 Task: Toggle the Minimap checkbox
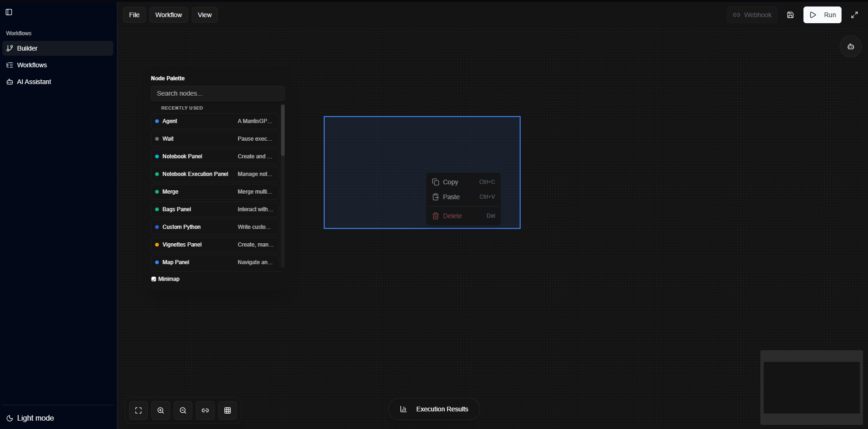[153, 279]
